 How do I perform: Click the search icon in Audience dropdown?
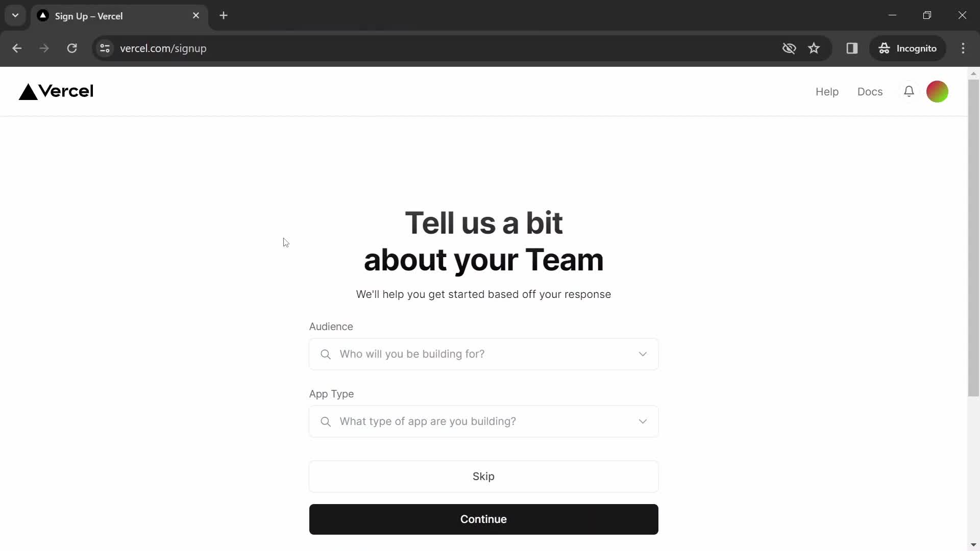(x=326, y=354)
